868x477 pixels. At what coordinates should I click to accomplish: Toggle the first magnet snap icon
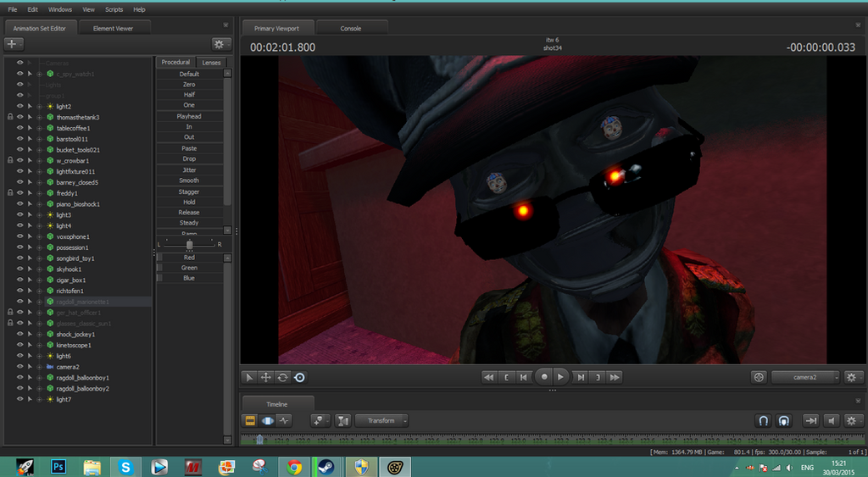pos(764,421)
